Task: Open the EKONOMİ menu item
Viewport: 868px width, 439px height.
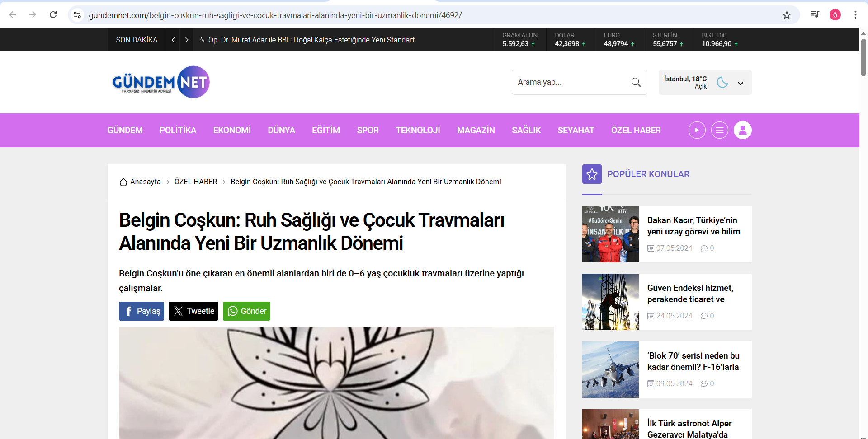Action: point(232,130)
